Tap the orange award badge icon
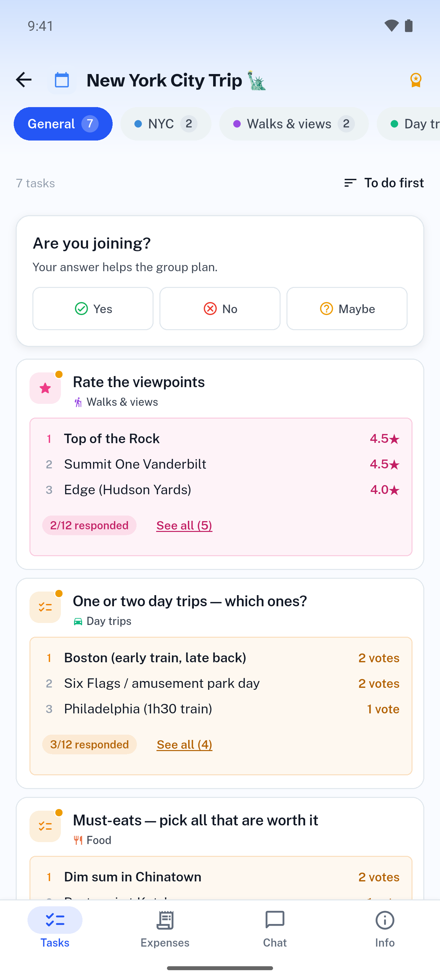Image resolution: width=440 pixels, height=980 pixels. pos(416,80)
